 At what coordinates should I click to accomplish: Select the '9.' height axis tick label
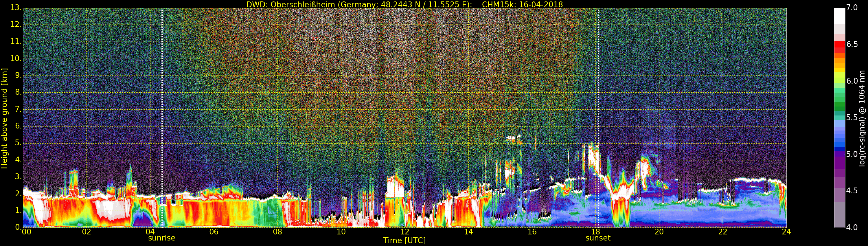(18, 76)
